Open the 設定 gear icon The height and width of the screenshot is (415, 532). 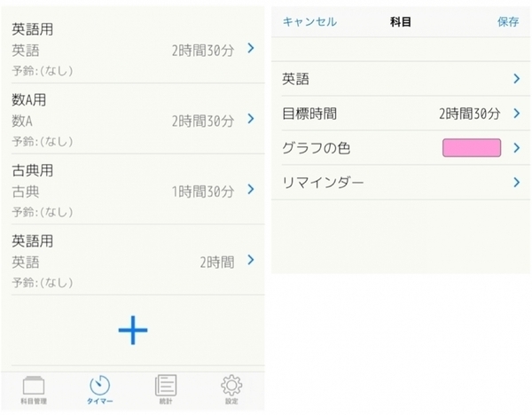[231, 385]
